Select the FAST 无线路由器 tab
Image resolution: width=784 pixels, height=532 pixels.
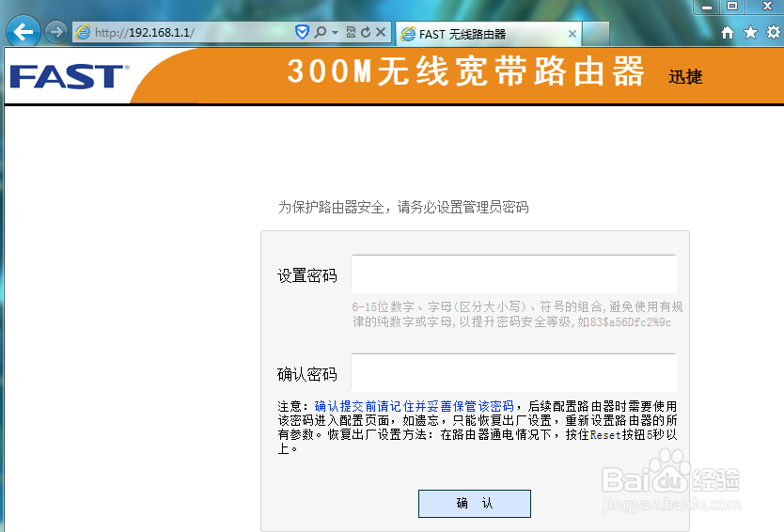[488, 34]
